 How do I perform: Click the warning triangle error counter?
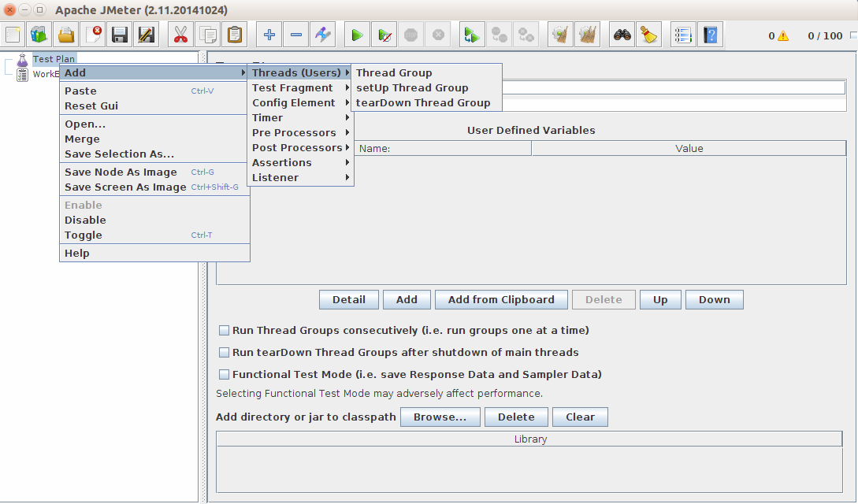click(783, 36)
